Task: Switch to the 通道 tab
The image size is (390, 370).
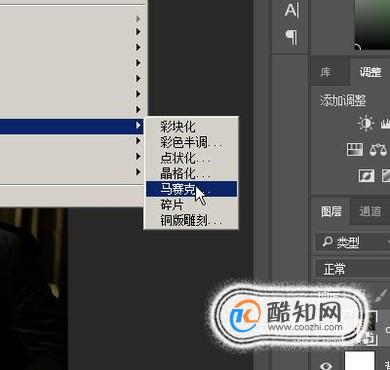Action: 370,211
